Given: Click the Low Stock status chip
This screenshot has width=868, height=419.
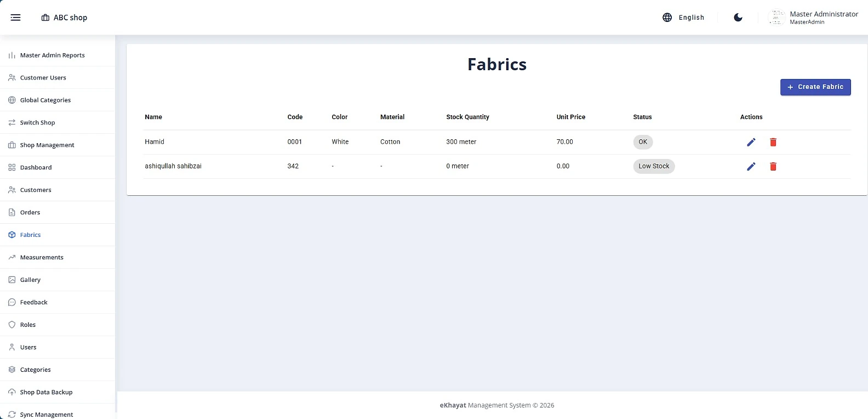Looking at the screenshot, I should pos(654,166).
